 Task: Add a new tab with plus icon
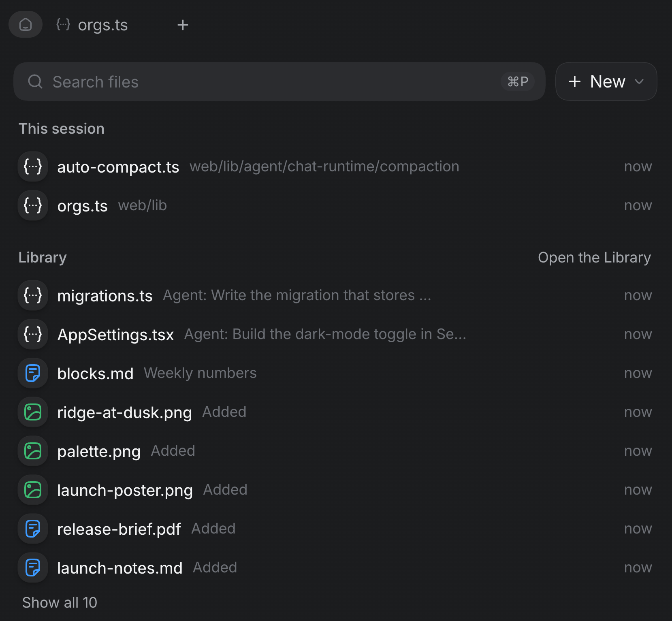pyautogui.click(x=183, y=25)
